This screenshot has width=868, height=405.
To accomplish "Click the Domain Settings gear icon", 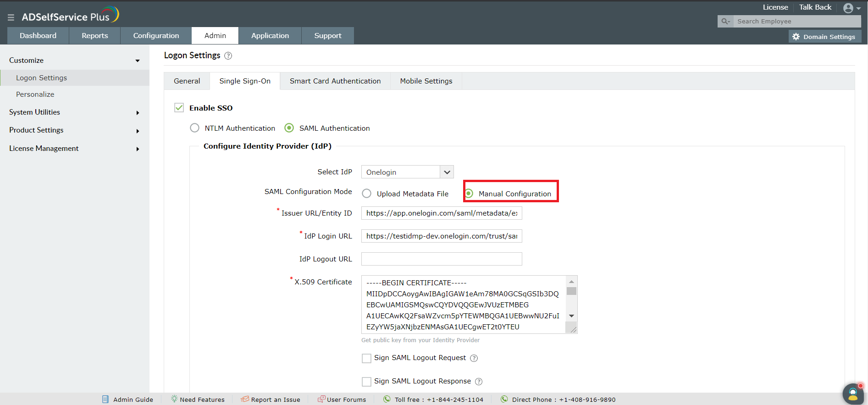I will [796, 37].
